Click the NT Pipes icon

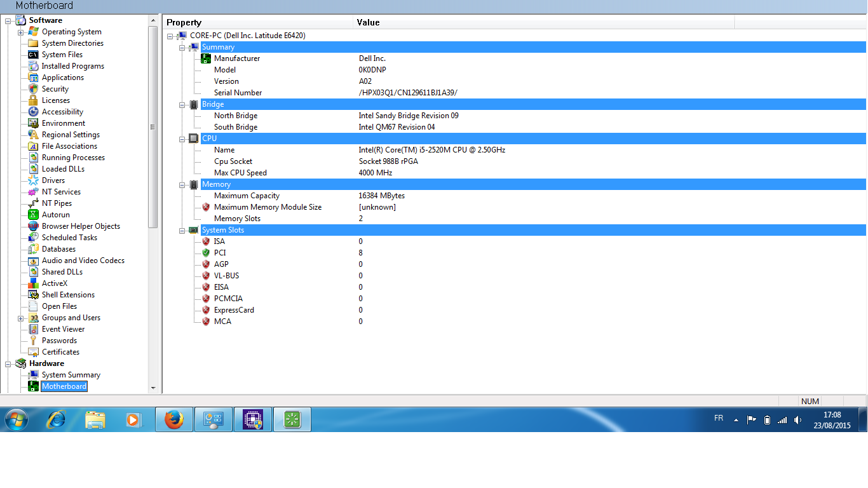33,203
